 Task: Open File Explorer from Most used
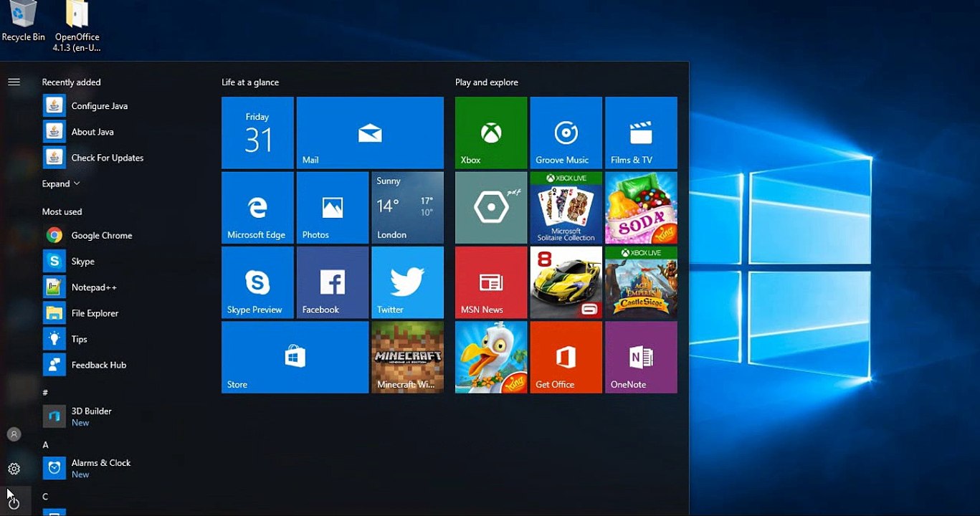(x=95, y=313)
